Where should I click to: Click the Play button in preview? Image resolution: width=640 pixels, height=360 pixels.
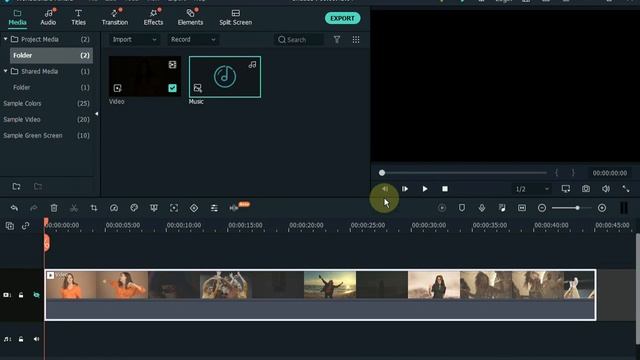pos(425,189)
